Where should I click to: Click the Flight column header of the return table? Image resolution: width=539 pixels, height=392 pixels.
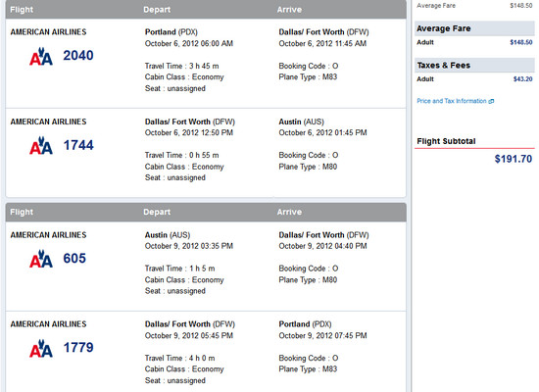22,212
